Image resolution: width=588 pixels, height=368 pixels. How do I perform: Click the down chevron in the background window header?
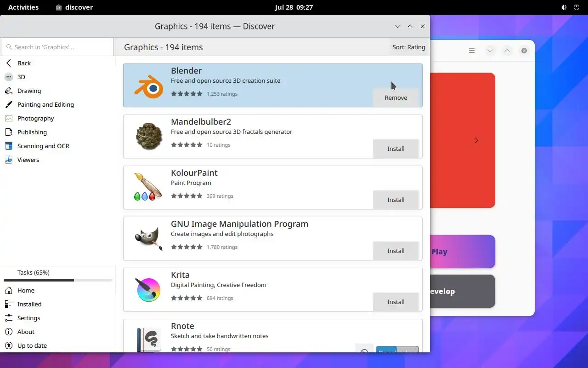[490, 51]
